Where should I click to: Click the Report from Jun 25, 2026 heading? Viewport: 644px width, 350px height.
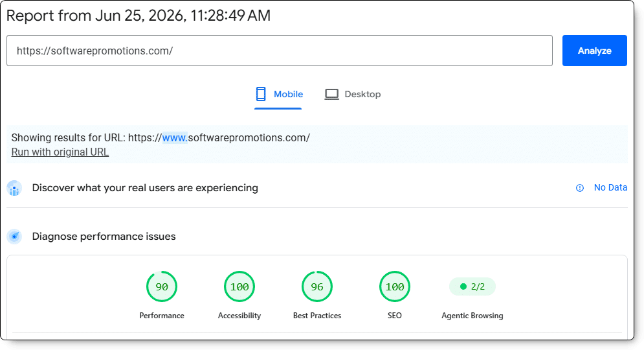[x=139, y=16]
